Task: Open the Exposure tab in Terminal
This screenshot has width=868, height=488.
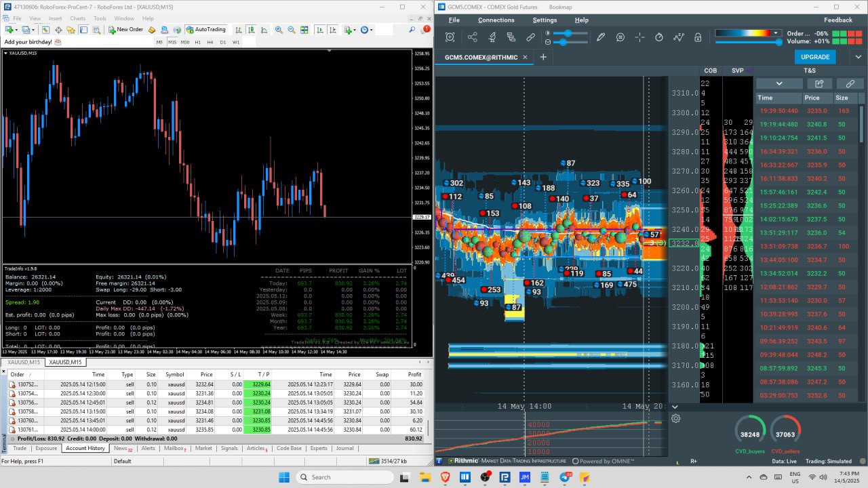Action: [x=46, y=448]
